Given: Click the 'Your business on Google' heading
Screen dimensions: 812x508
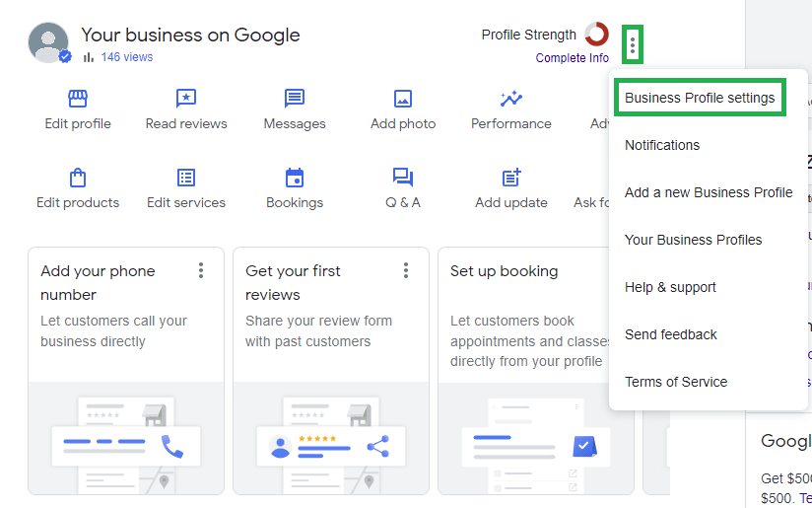Looking at the screenshot, I should (190, 35).
